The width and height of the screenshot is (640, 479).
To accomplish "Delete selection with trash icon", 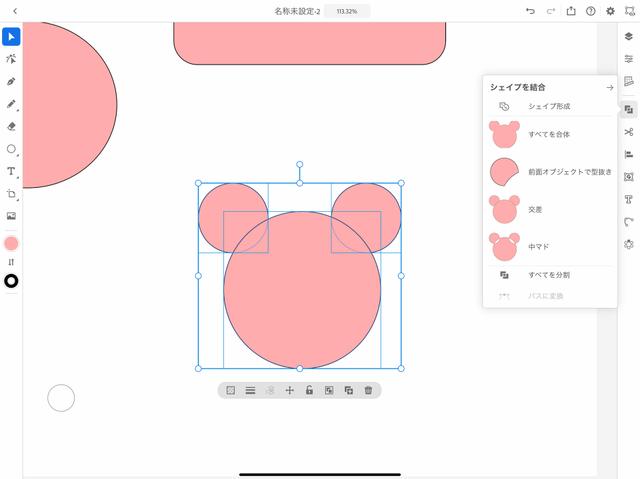I will click(x=368, y=390).
